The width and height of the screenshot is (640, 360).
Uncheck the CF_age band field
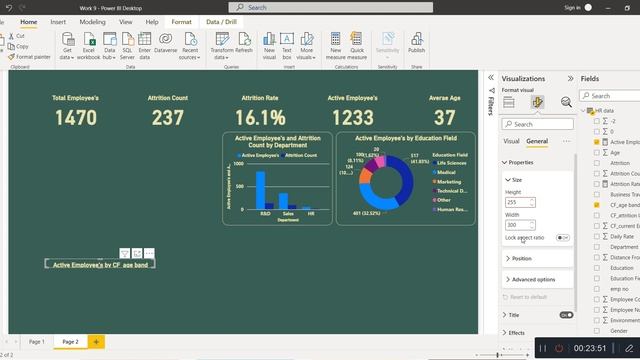pos(597,205)
